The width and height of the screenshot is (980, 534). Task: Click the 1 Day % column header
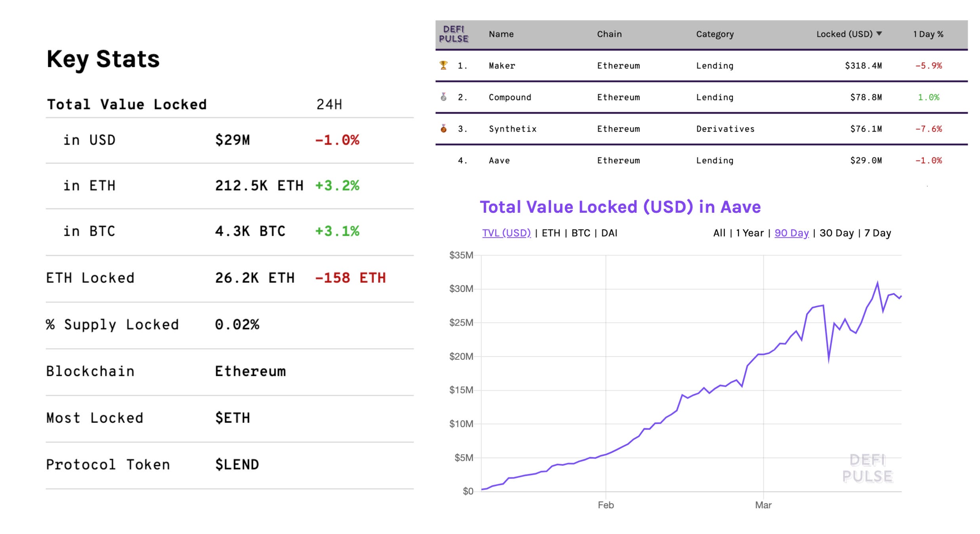tap(928, 34)
